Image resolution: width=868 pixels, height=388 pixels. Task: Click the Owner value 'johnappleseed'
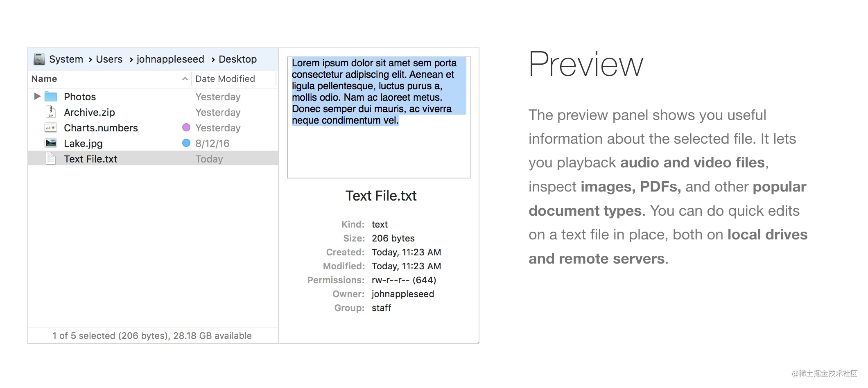point(403,294)
